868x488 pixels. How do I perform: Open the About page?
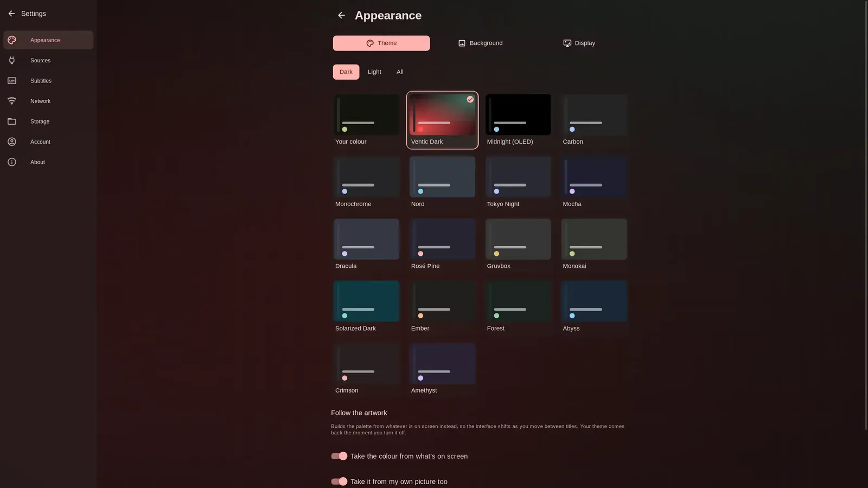coord(48,162)
